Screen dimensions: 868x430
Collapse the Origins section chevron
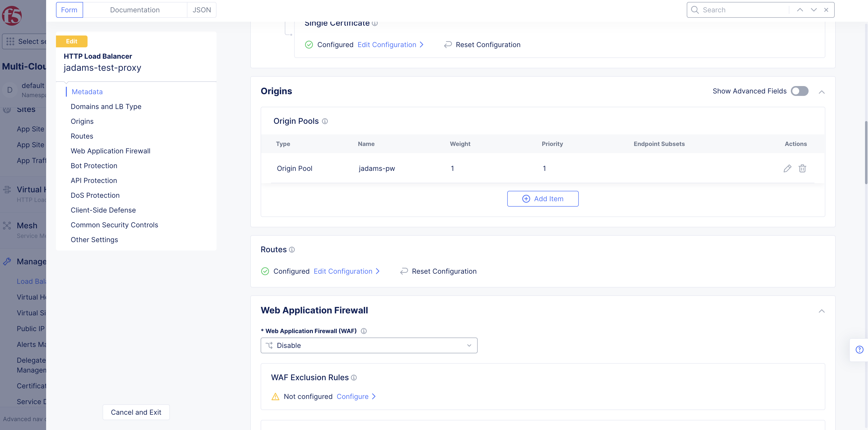click(x=822, y=92)
